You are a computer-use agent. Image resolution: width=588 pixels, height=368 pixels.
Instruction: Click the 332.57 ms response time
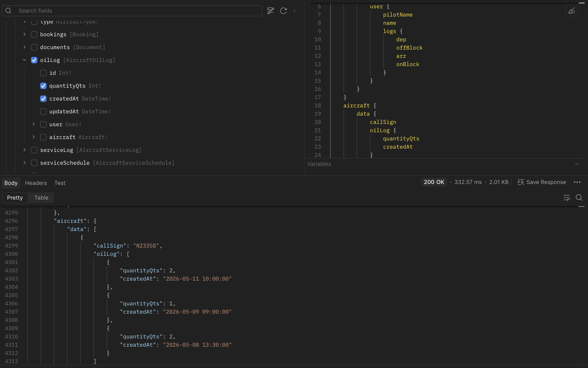pos(468,182)
